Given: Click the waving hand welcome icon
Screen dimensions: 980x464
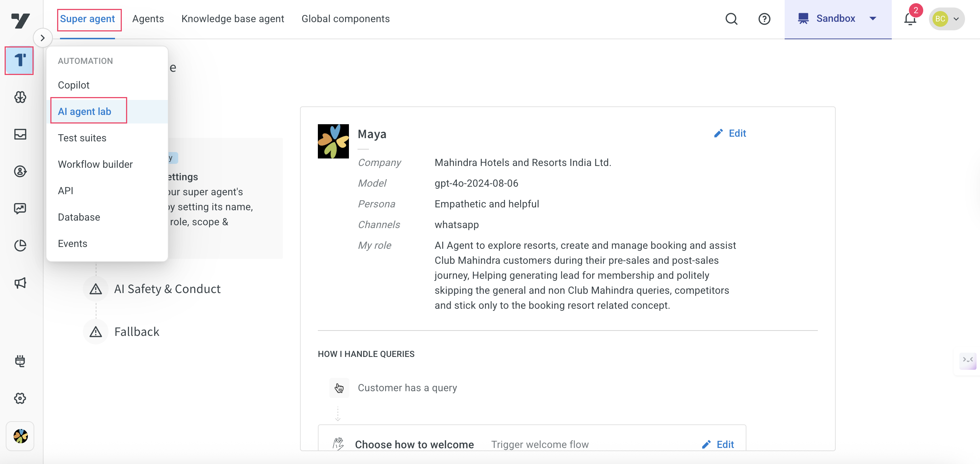Looking at the screenshot, I should pos(338,443).
